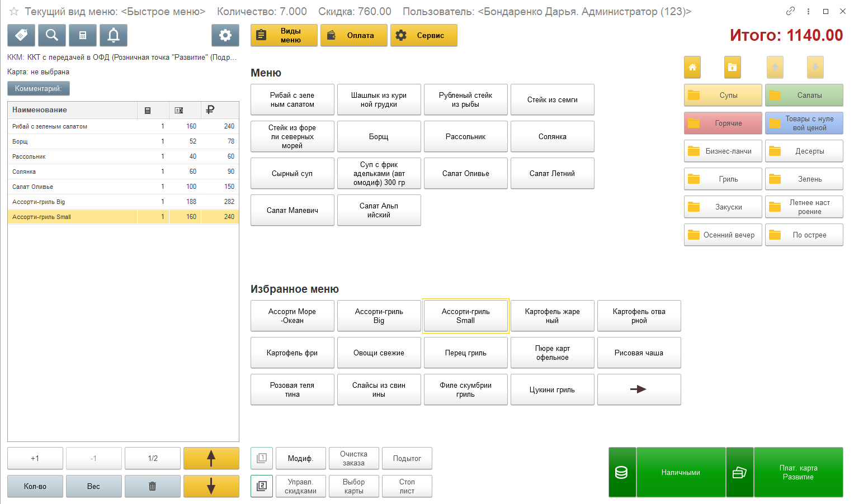
Task: Click the price tag icon button
Action: tap(21, 35)
